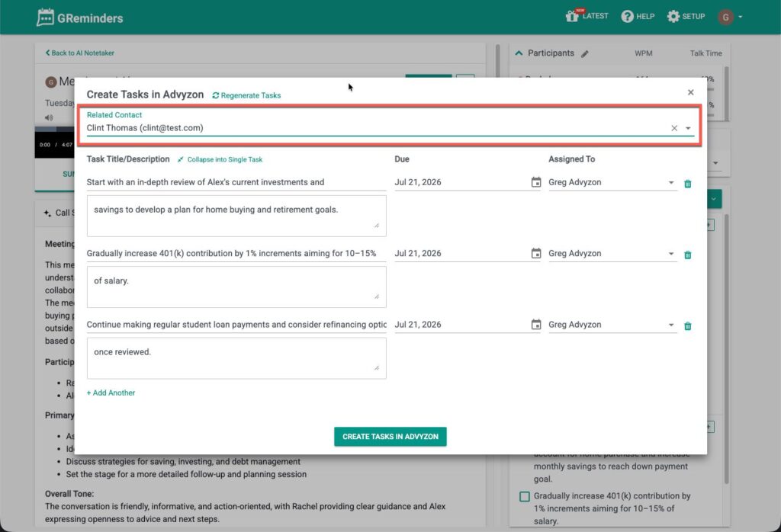Click + Add Another task
The image size is (781, 532).
point(111,393)
